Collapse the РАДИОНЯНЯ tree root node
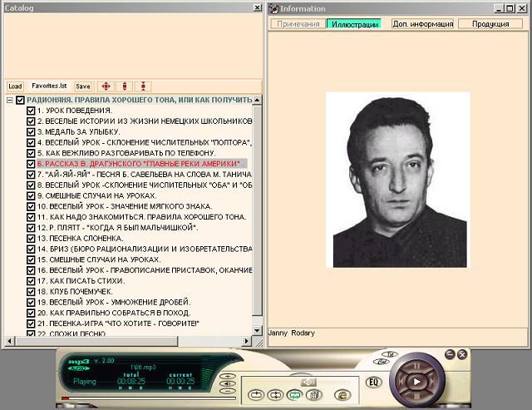 pyautogui.click(x=9, y=101)
